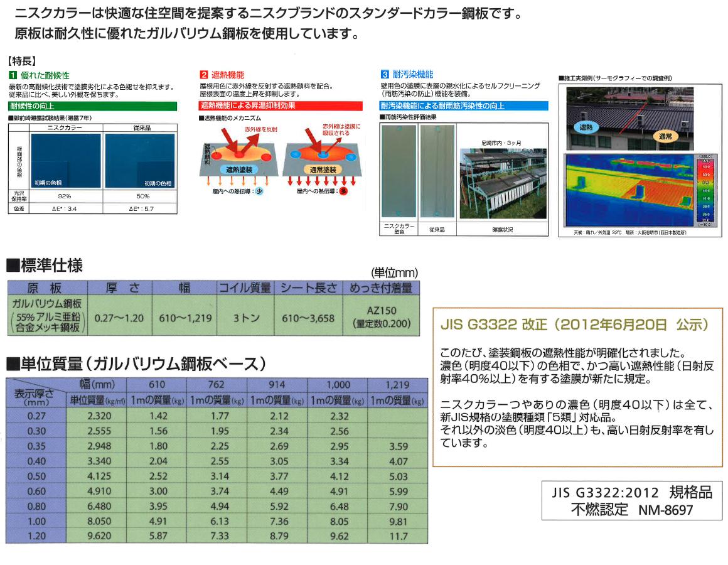The height and width of the screenshot is (565, 728).
Task: Select the ΔE*: 3.4 color difference value
Action: click(x=65, y=209)
